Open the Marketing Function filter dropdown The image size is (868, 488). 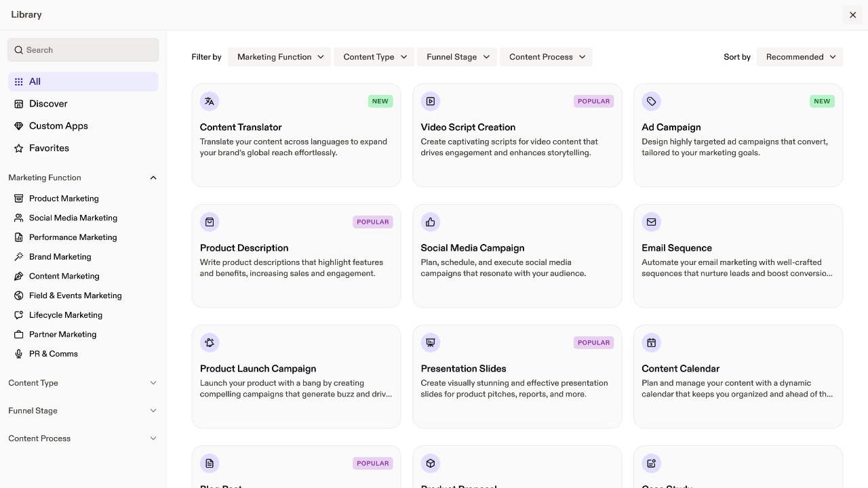coord(279,57)
